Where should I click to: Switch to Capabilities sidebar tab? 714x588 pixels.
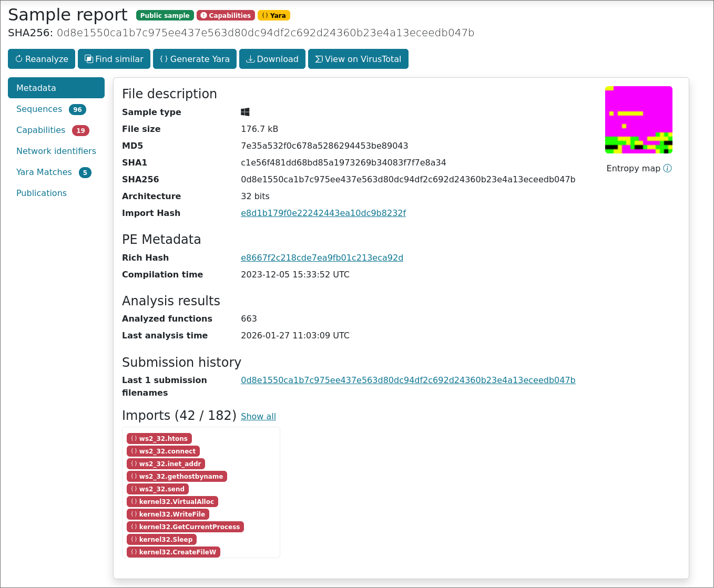(x=41, y=130)
